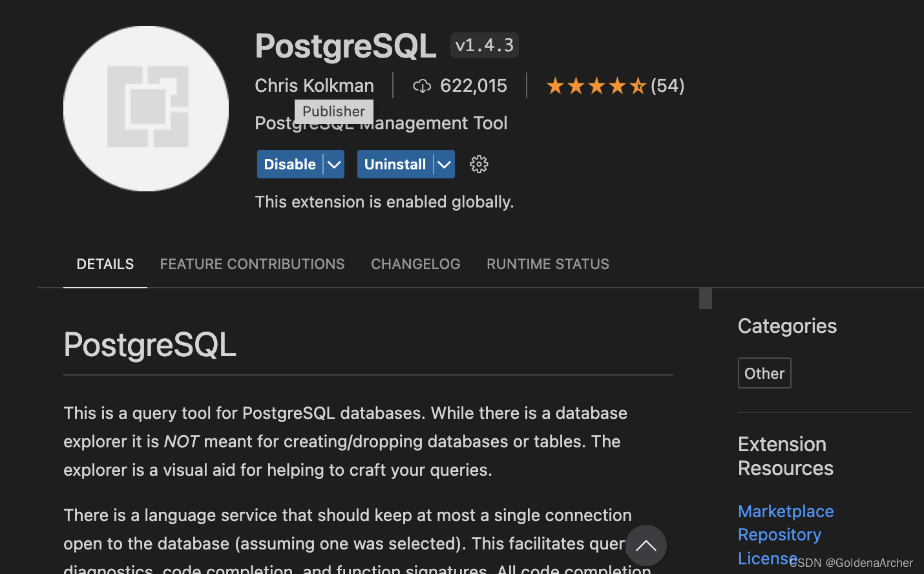Click the fifth rating star
The image size is (924, 574).
tap(638, 85)
